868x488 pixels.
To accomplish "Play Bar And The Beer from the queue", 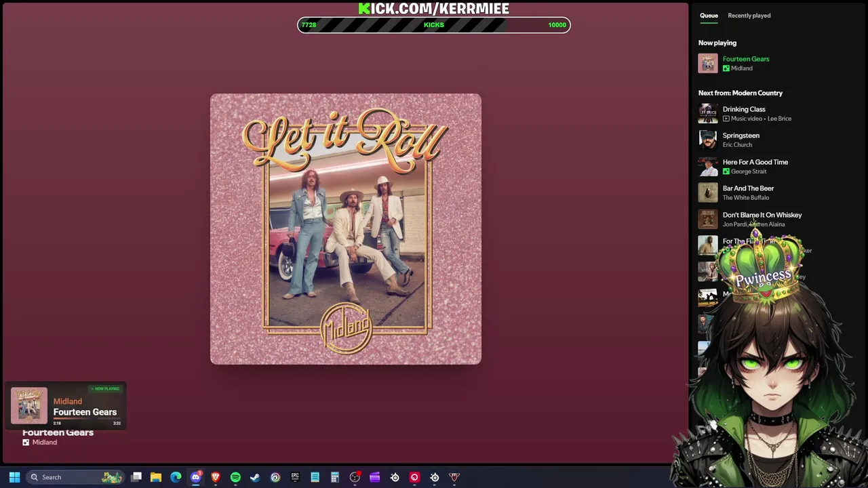I will click(748, 188).
